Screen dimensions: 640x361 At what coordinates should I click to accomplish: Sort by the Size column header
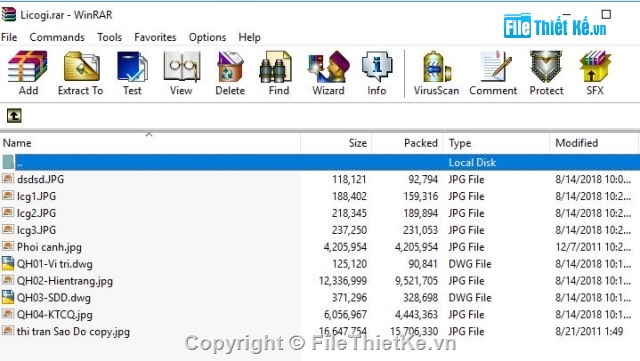click(336, 143)
